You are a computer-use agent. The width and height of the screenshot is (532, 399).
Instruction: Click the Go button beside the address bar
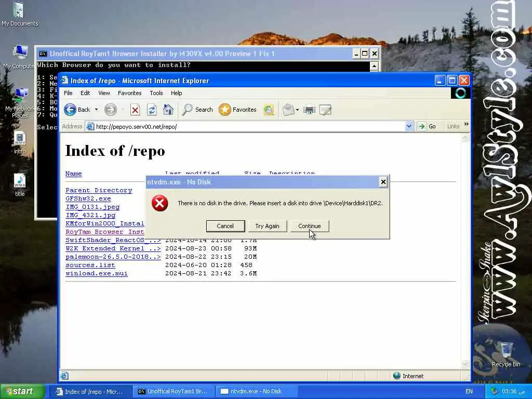coord(427,127)
